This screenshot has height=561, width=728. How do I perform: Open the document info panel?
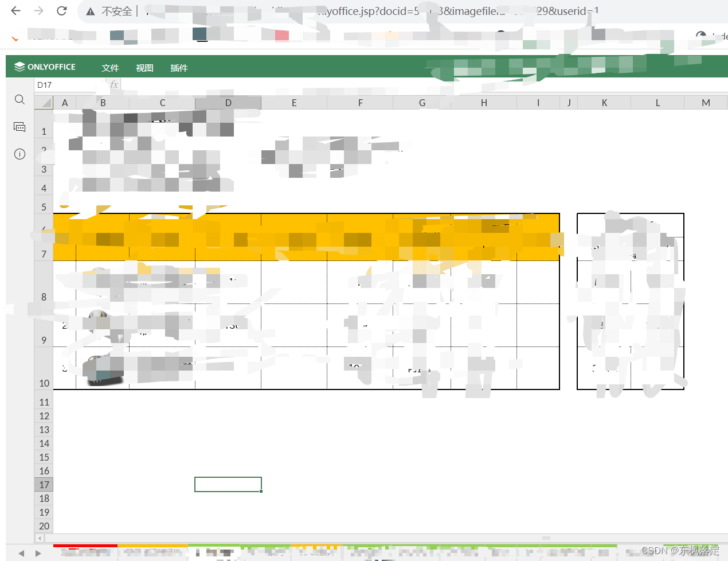click(x=19, y=154)
